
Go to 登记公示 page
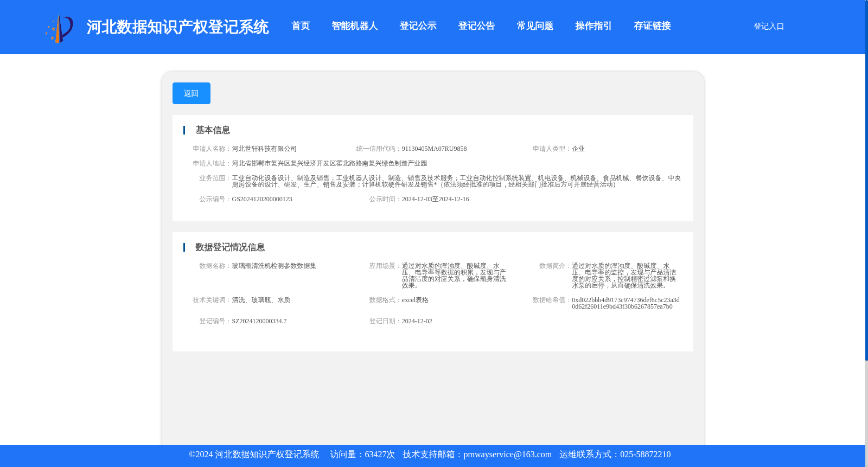(418, 26)
